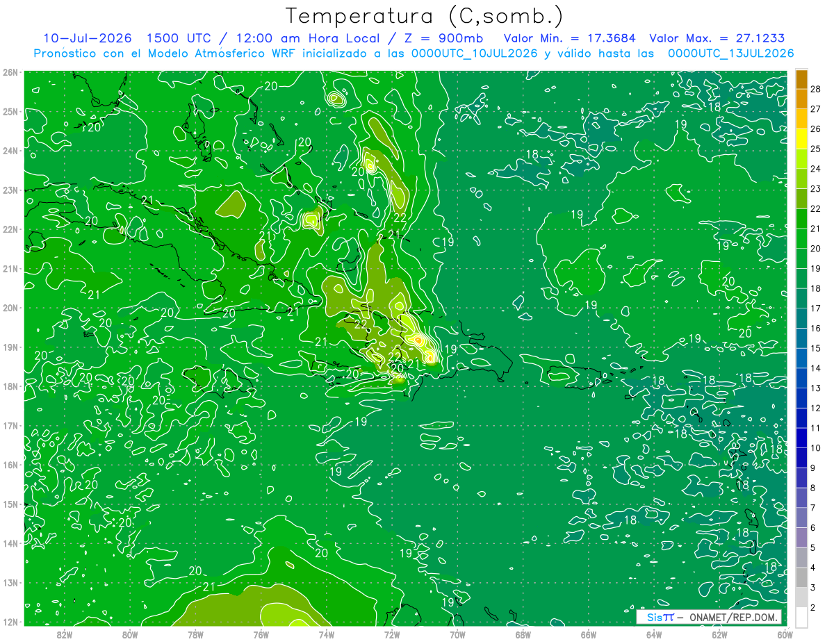Click the "22N" latitude axis label

pos(10,229)
